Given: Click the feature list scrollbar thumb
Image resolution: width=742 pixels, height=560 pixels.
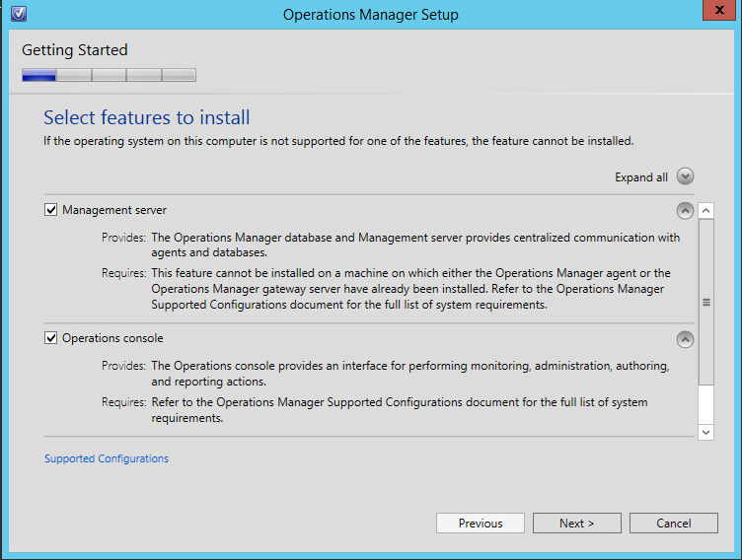Looking at the screenshot, I should click(x=706, y=302).
